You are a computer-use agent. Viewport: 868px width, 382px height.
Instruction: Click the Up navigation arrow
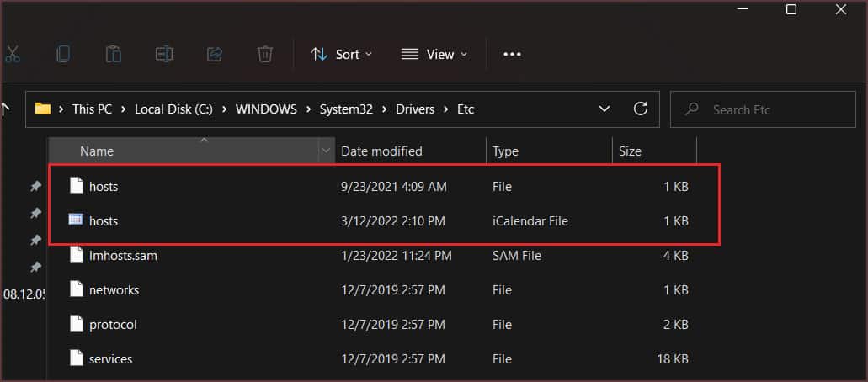[5, 109]
